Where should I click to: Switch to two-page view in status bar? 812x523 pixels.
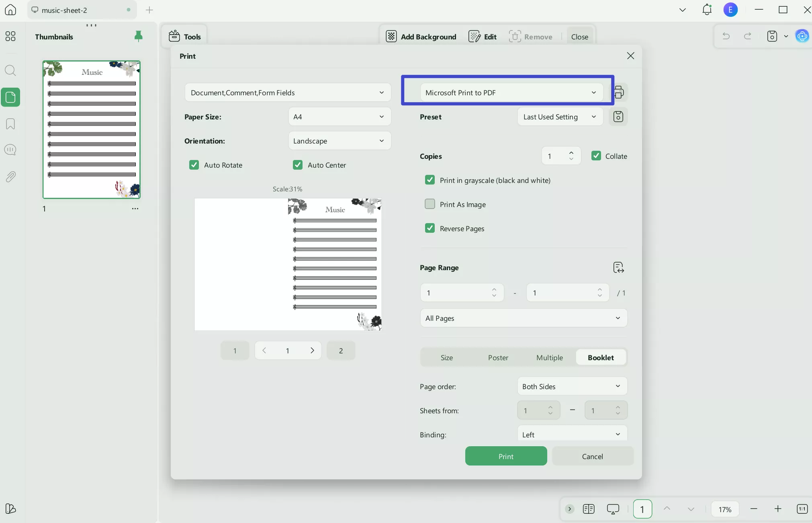589,509
